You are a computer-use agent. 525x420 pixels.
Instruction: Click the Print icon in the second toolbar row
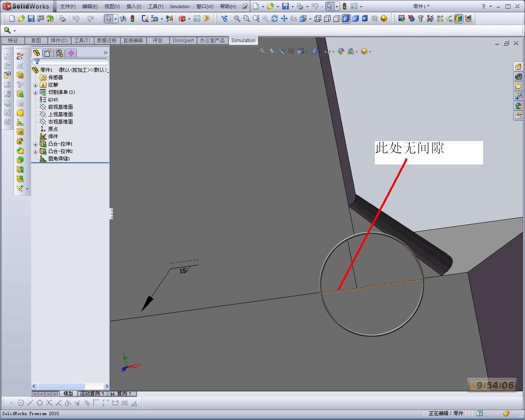[62, 18]
